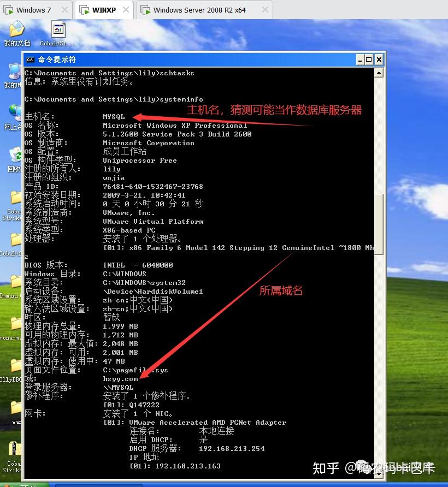448x487 pixels.
Task: Open the Windows Server 2008 R2 x64 tab
Action: [x=205, y=10]
